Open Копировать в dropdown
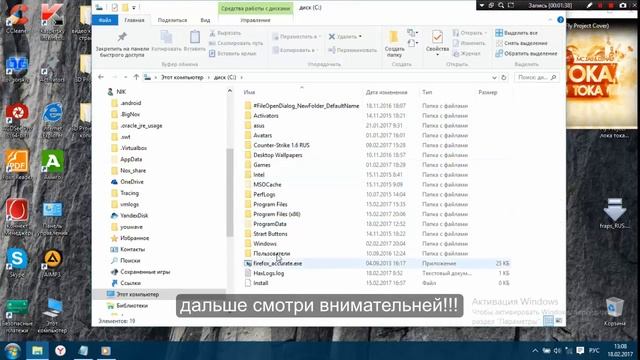This screenshot has width=640, height=360. click(x=296, y=50)
